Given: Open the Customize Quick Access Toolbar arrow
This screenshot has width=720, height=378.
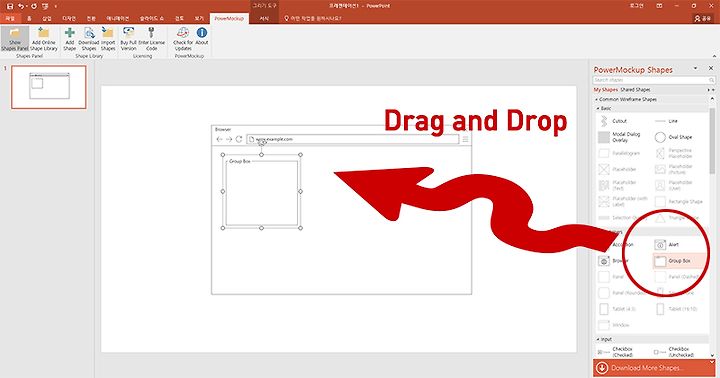Looking at the screenshot, I should (56, 6).
